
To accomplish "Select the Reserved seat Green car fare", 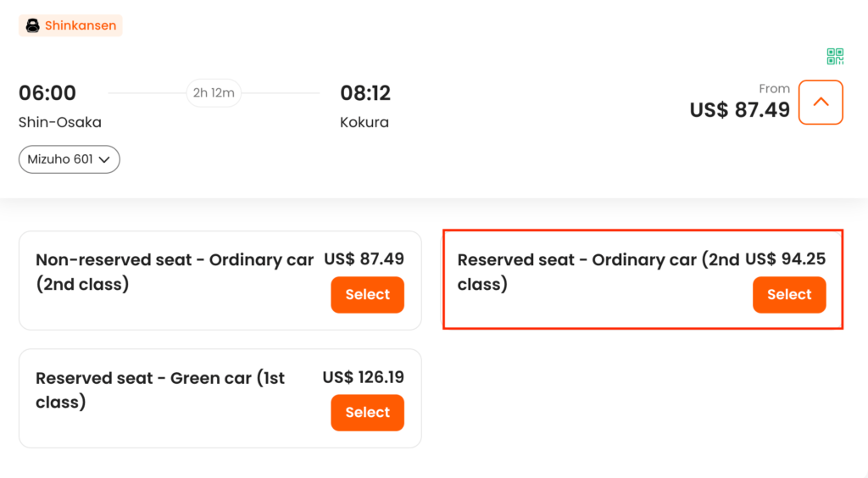I will 367,413.
